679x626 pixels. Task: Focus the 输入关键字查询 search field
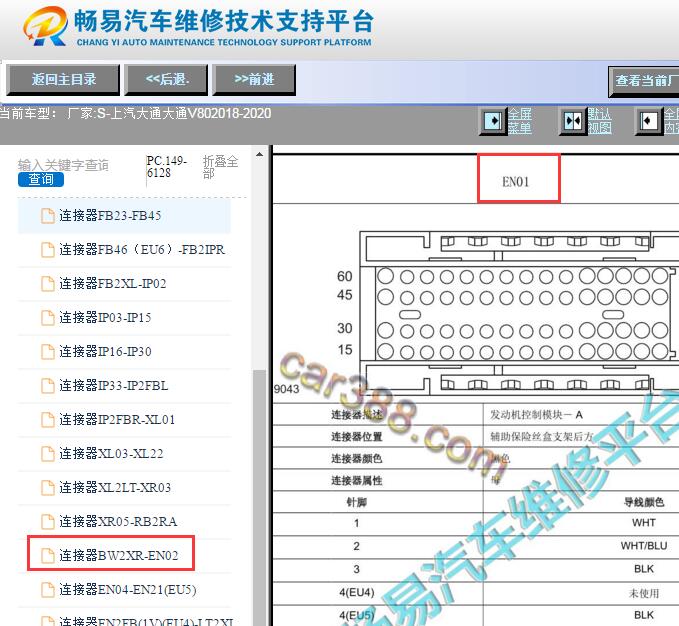pyautogui.click(x=63, y=165)
